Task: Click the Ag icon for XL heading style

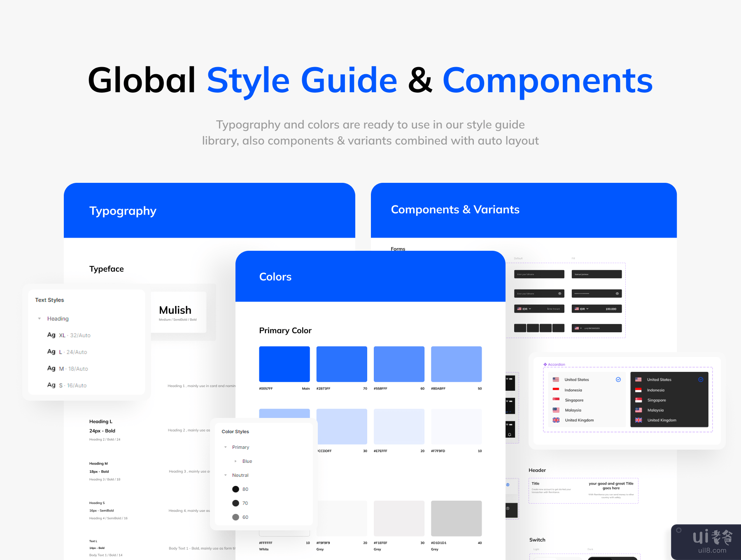Action: point(51,335)
